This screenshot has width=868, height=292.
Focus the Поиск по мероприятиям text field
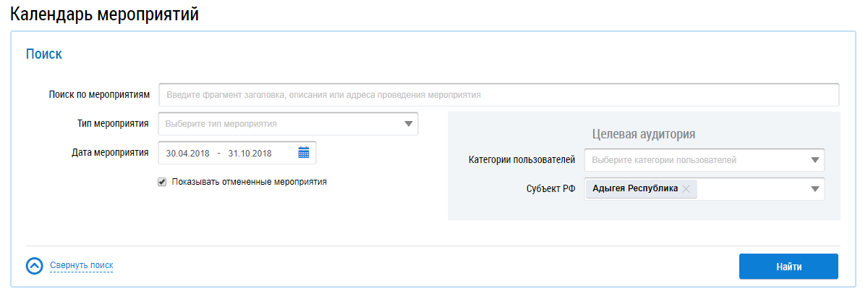click(x=498, y=95)
